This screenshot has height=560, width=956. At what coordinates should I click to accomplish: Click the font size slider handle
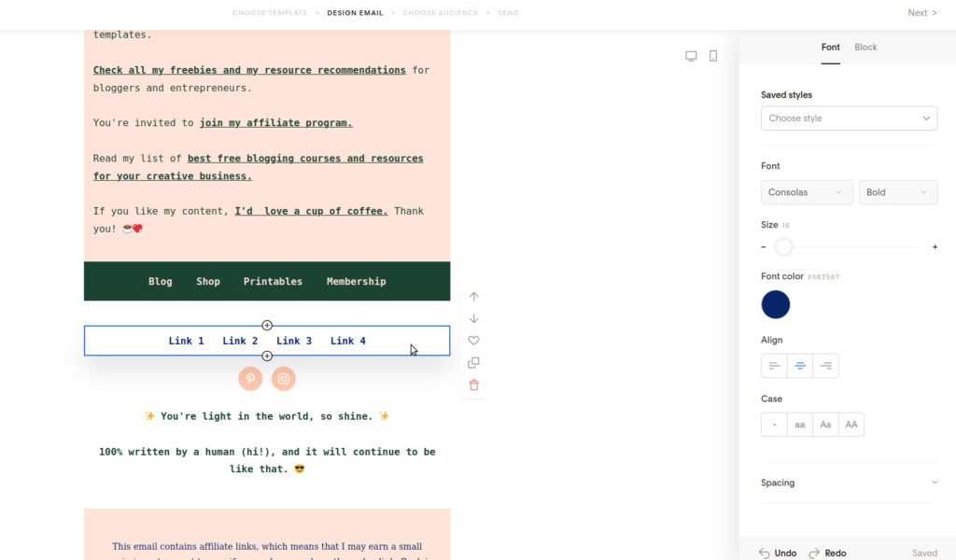click(783, 246)
